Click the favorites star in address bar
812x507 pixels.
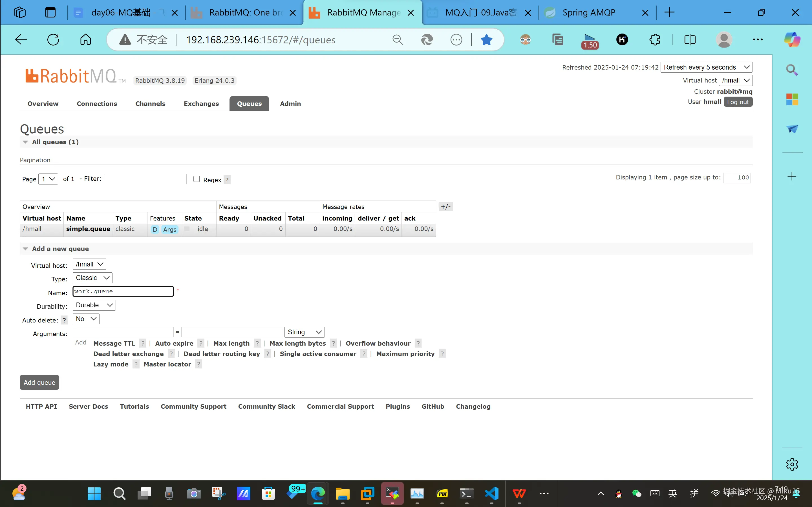[x=486, y=39]
